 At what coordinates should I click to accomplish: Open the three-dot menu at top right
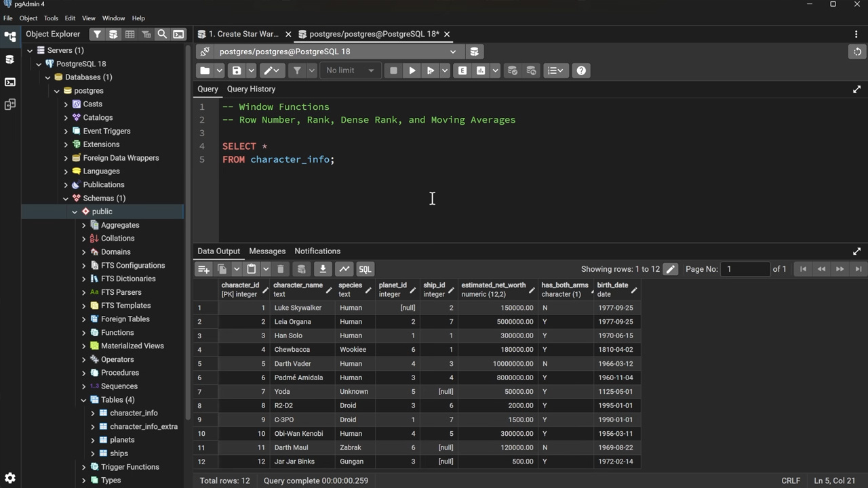point(856,34)
